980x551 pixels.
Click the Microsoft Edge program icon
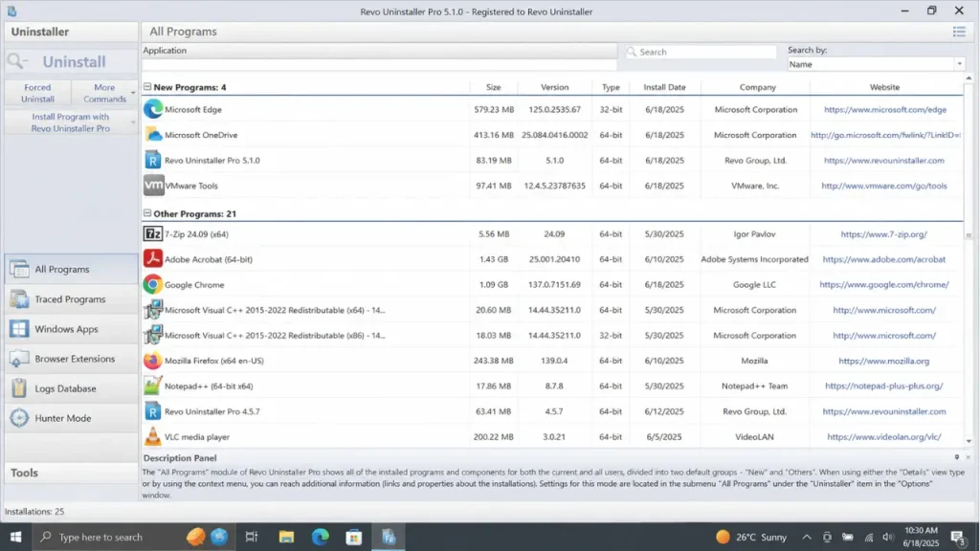[152, 109]
